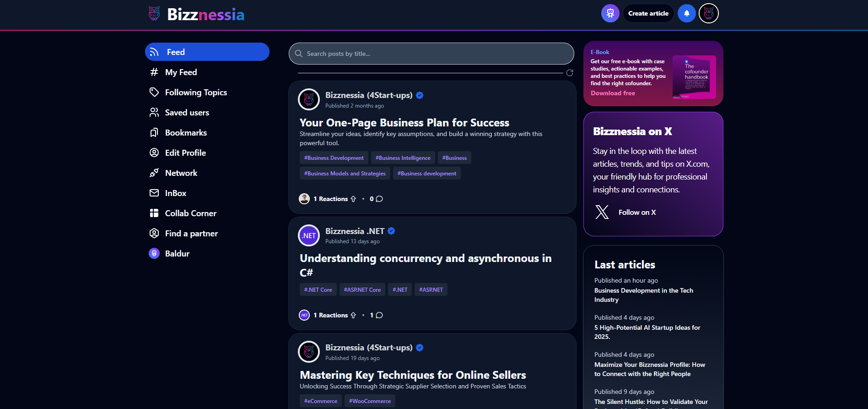This screenshot has height=409, width=868.
Task: Open Business Development in the Tech Industry article
Action: [x=644, y=295]
